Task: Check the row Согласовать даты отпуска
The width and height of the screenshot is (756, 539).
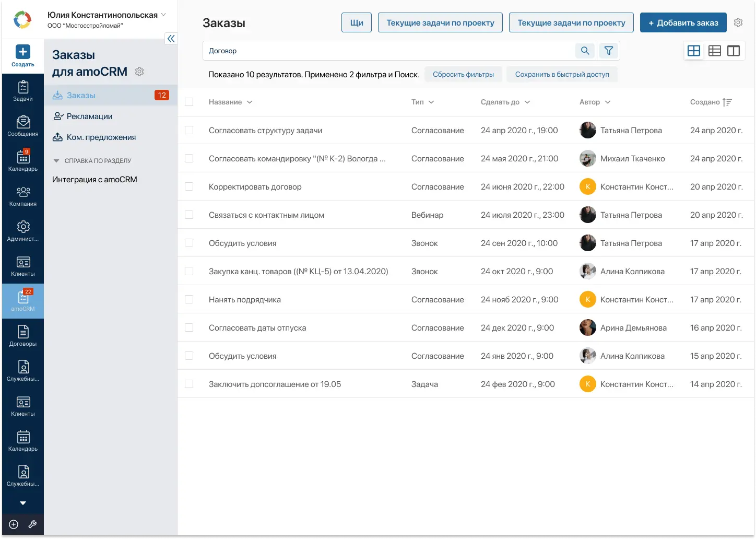Action: (189, 327)
